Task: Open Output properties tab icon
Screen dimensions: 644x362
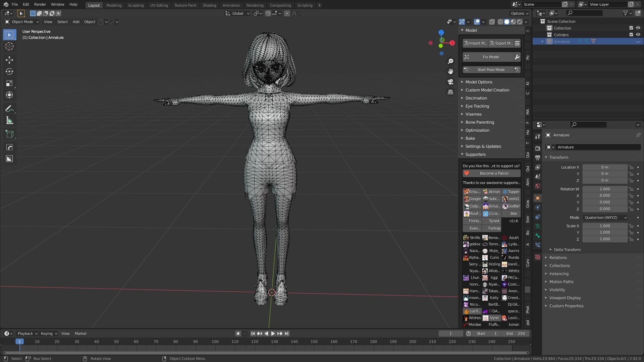Action: click(x=538, y=158)
